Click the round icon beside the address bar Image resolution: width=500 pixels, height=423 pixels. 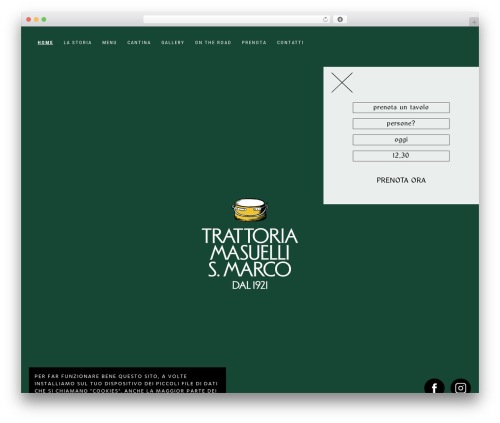click(340, 19)
